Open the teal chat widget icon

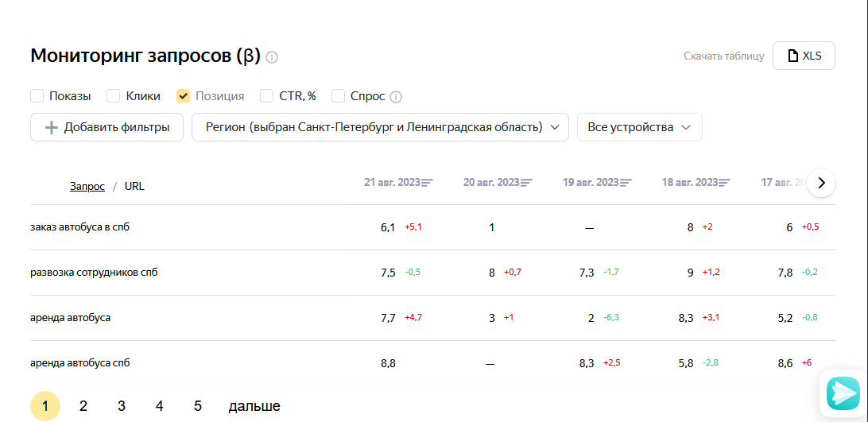[x=843, y=393]
